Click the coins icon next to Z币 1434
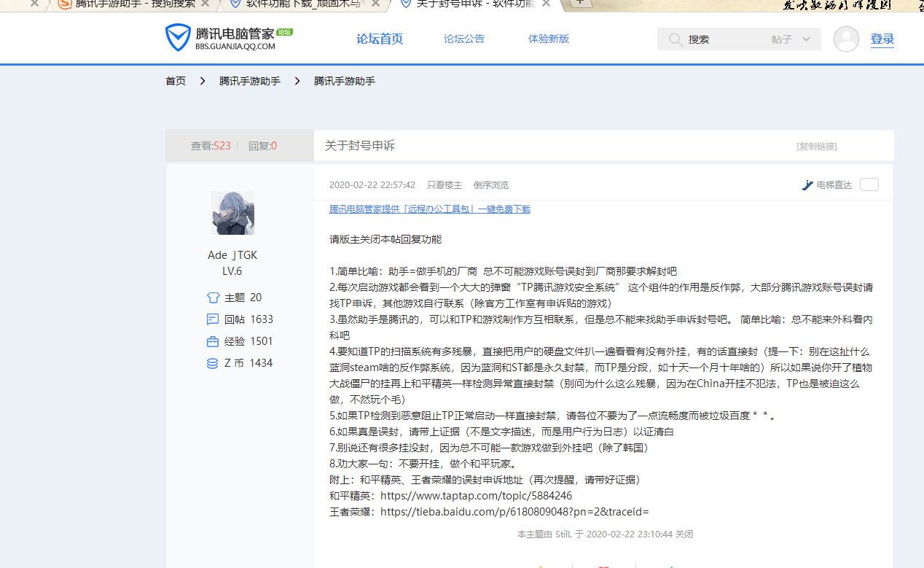 [x=213, y=363]
